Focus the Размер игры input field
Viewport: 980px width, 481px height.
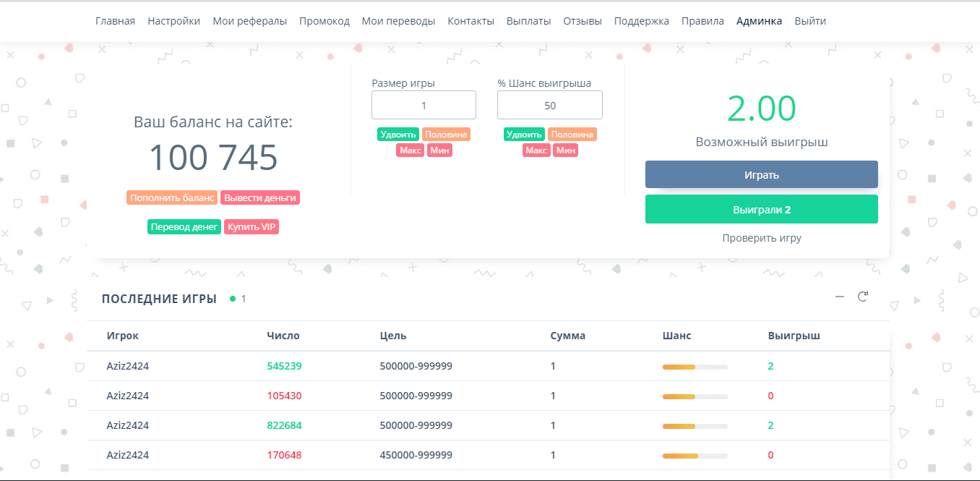424,106
